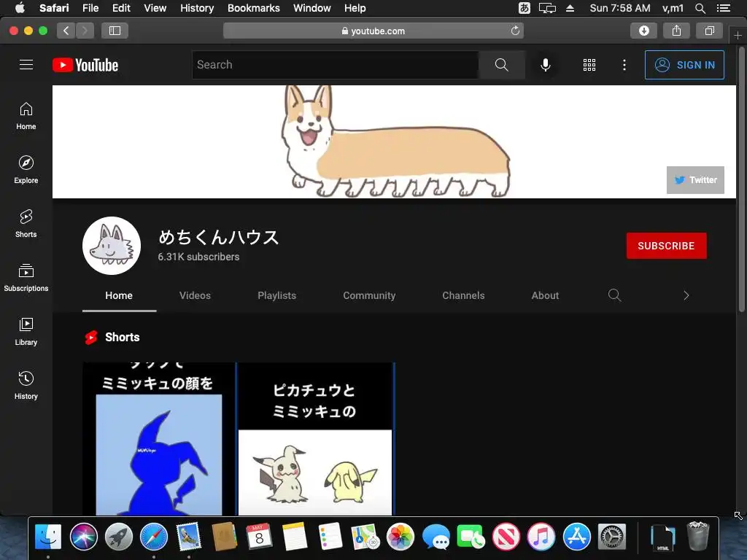Go to Home in the sidebar
Image resolution: width=747 pixels, height=560 pixels.
[26, 116]
